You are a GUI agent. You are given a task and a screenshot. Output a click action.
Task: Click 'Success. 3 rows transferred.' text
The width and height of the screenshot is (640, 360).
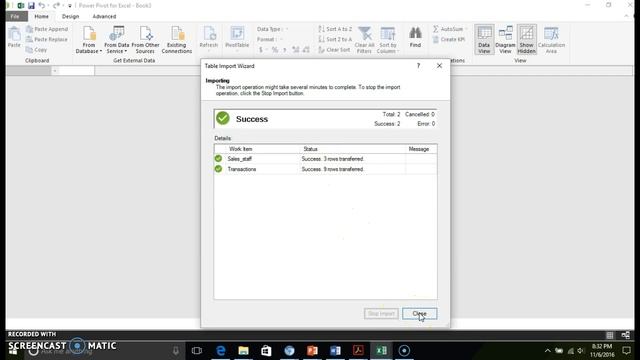332,159
